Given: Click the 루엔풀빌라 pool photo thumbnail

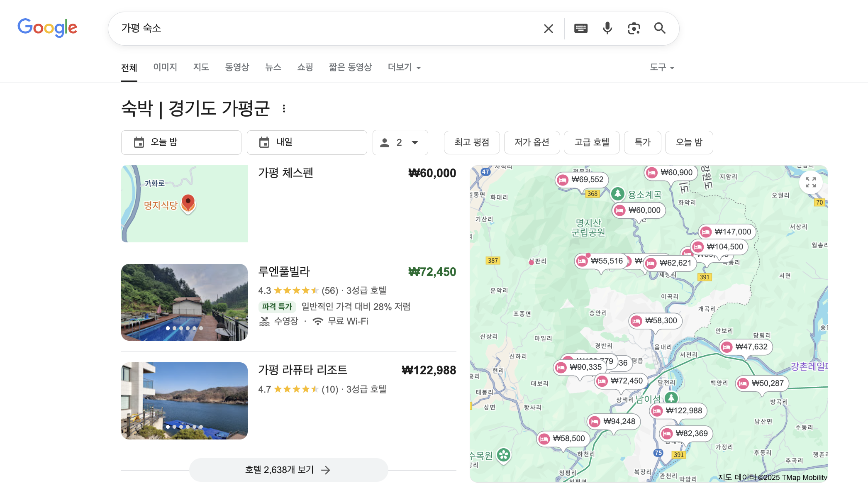Looking at the screenshot, I should tap(184, 302).
